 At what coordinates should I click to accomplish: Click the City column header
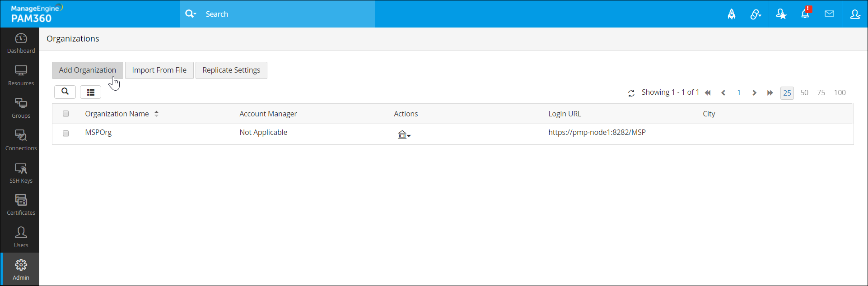click(709, 114)
